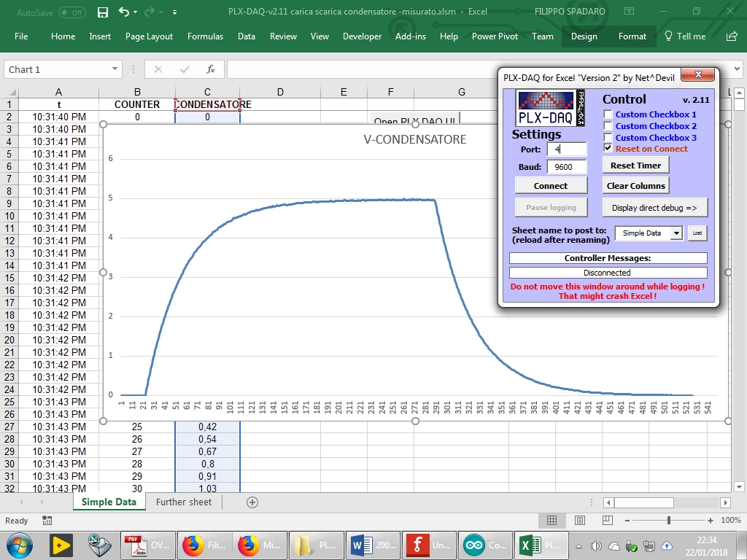The image size is (747, 560).
Task: Confirm formula entry with the checkmark icon
Action: coord(185,69)
